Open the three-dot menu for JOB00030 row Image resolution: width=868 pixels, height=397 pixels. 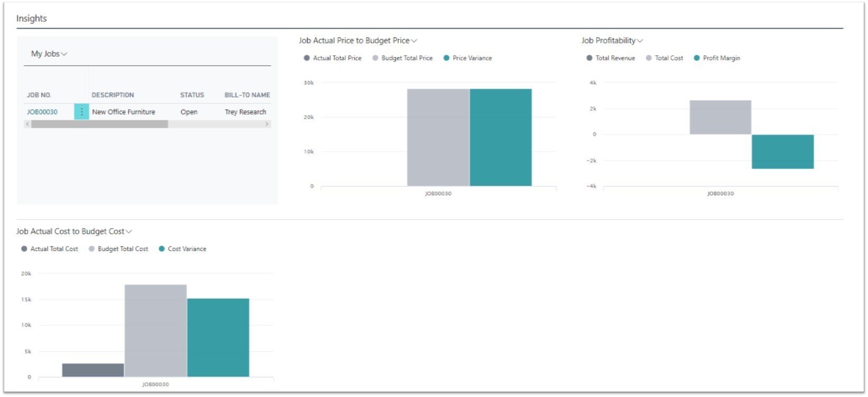coord(81,112)
